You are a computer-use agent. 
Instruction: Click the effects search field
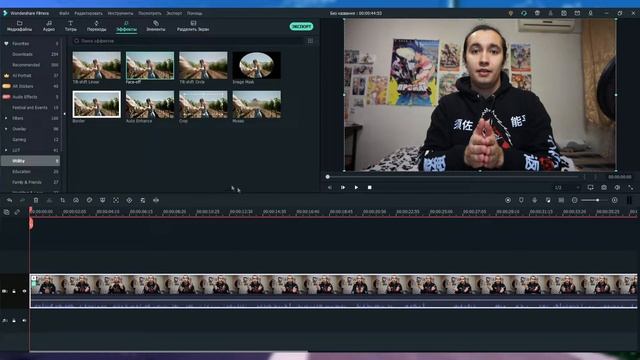point(188,41)
